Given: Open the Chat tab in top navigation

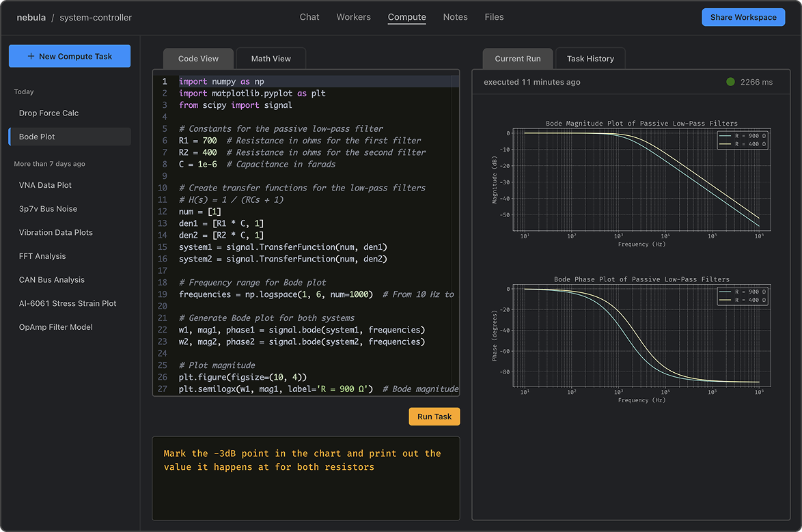Looking at the screenshot, I should (309, 17).
